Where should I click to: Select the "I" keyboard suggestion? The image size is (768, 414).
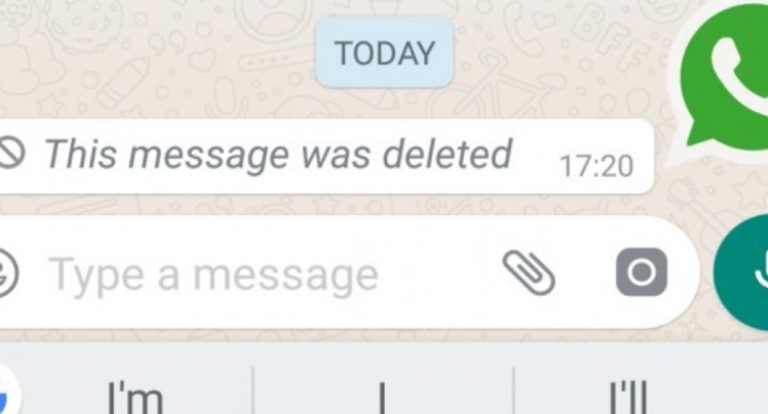[x=383, y=398]
